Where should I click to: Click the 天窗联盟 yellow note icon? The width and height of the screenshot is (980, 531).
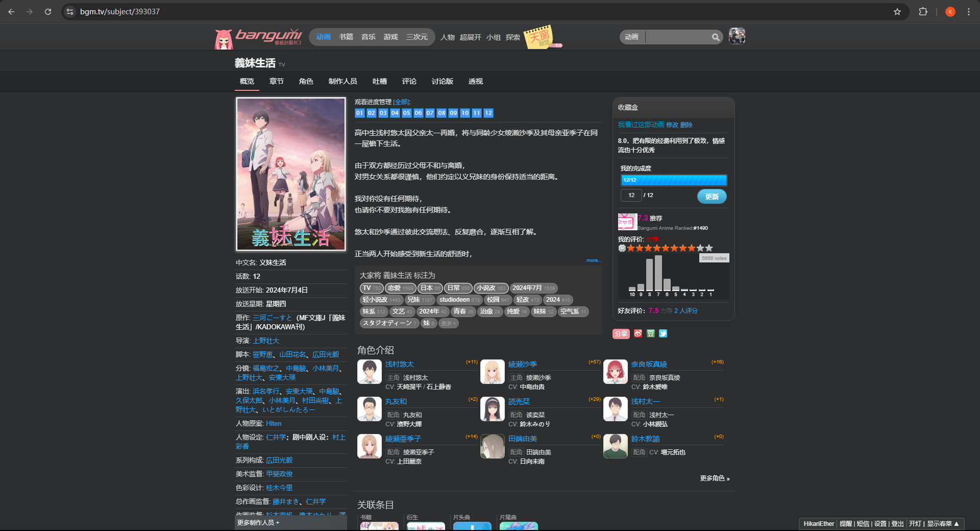point(540,37)
